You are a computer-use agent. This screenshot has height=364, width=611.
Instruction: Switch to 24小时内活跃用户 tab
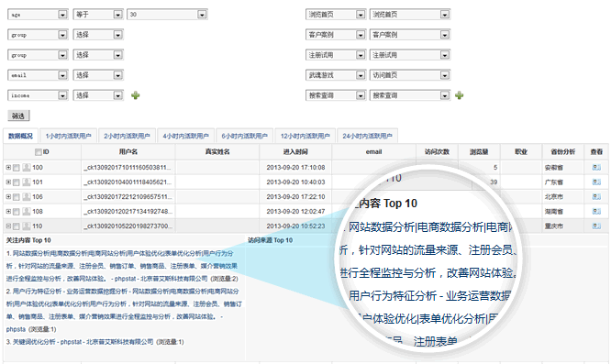[368, 136]
